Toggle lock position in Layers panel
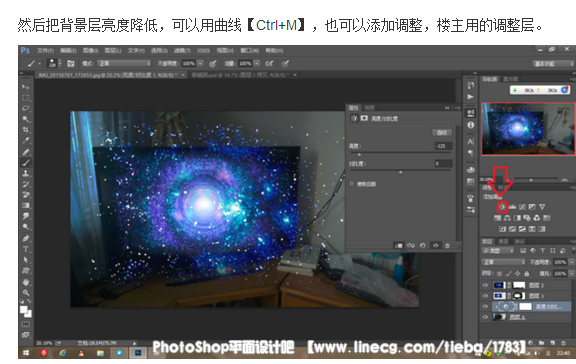 [518, 274]
